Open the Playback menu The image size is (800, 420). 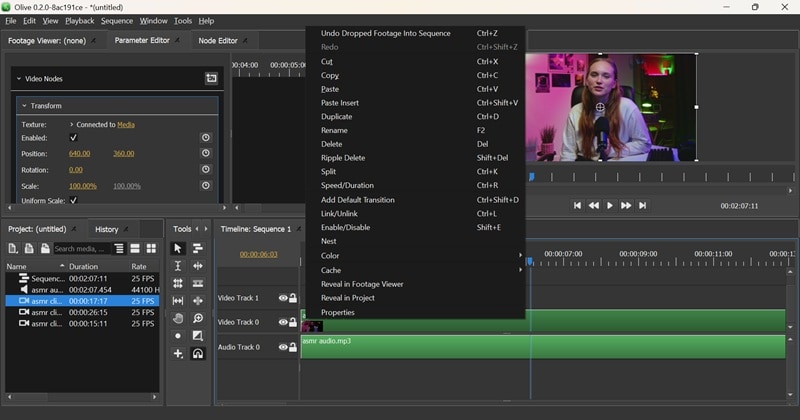(x=80, y=21)
